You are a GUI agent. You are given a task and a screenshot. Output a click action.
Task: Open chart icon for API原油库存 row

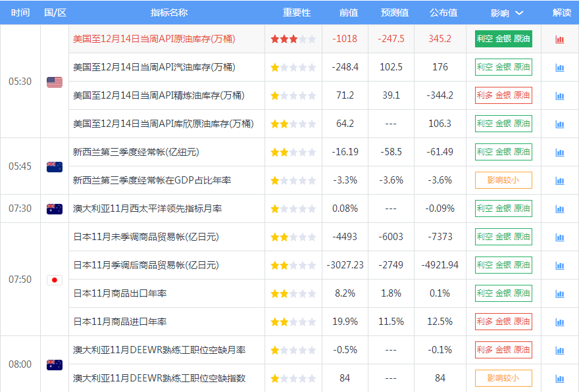[x=560, y=39]
